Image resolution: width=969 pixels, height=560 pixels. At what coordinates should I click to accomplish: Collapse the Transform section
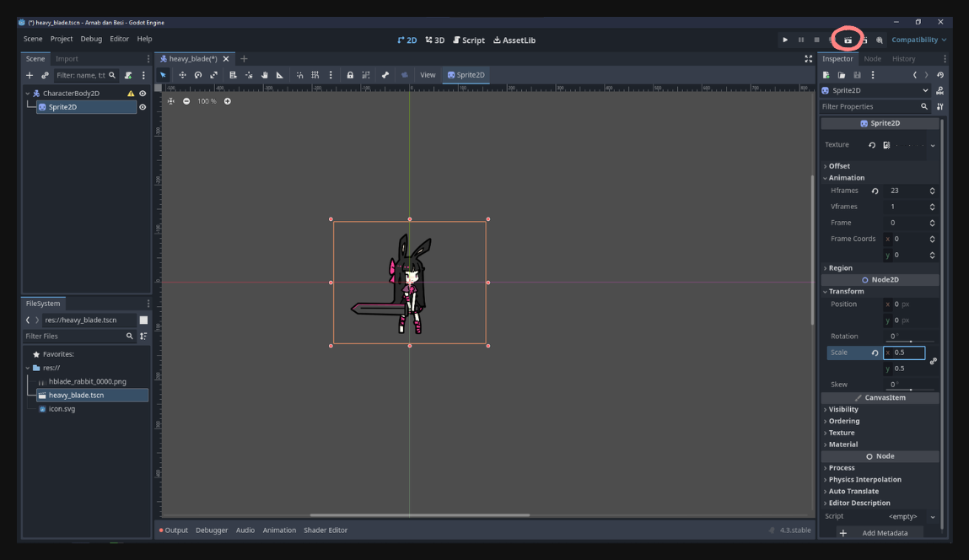(x=845, y=291)
